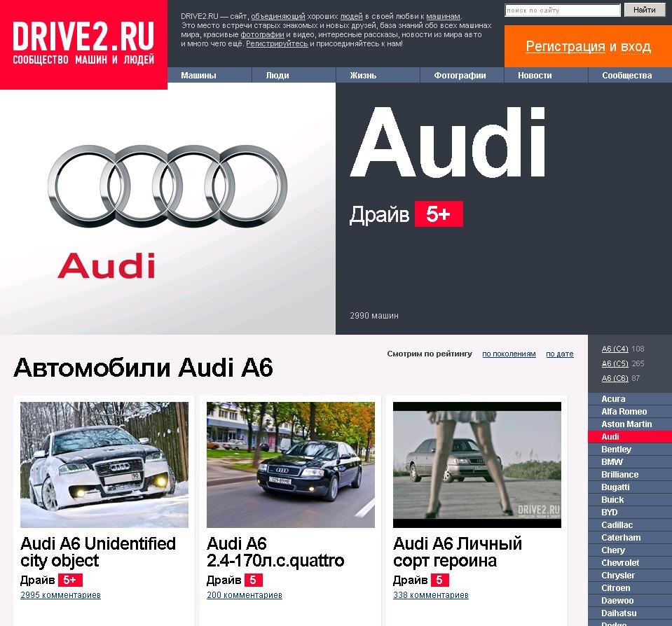This screenshot has height=626, width=672.
Task: Select Citroen in brand list
Action: point(630,588)
